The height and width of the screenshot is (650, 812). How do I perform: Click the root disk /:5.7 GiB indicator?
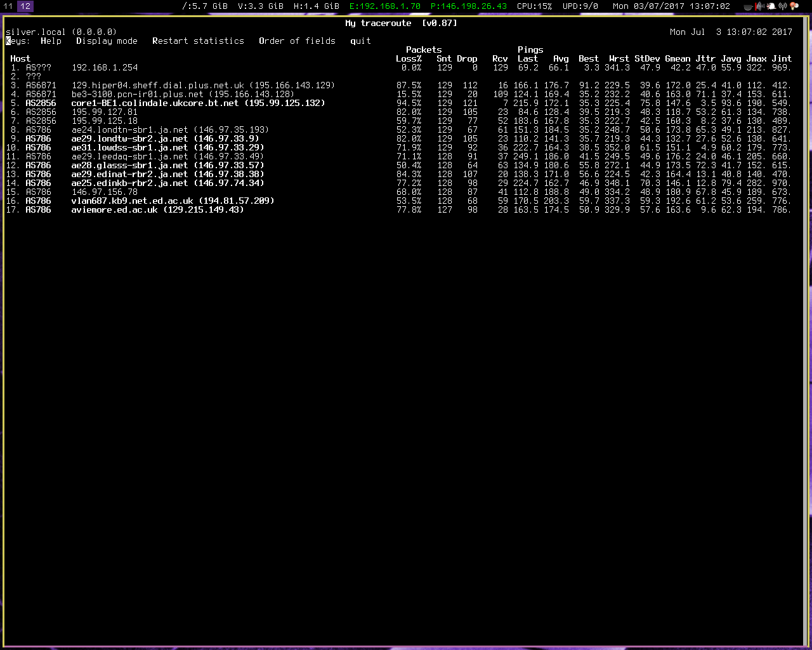pyautogui.click(x=205, y=6)
